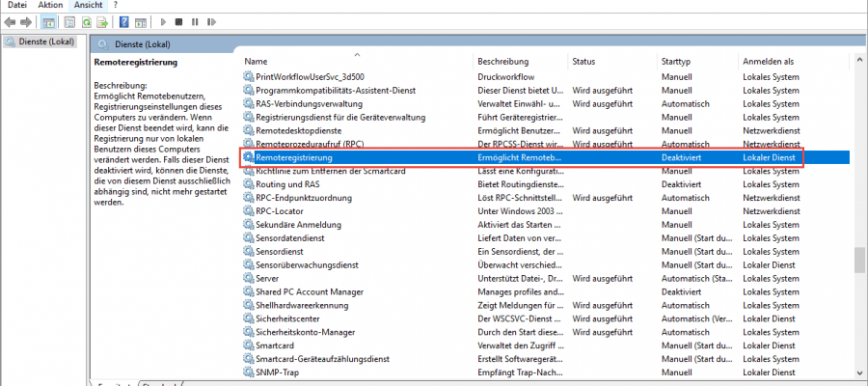The image size is (868, 386).
Task: Select Dienste (Lokal) in the console tree
Action: [41, 41]
